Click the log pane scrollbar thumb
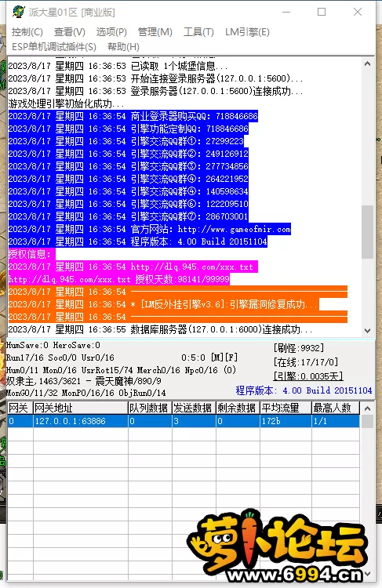 tap(367, 232)
